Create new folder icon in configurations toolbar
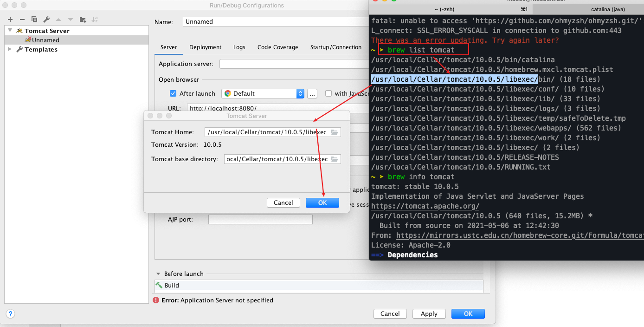The height and width of the screenshot is (327, 644). (83, 20)
